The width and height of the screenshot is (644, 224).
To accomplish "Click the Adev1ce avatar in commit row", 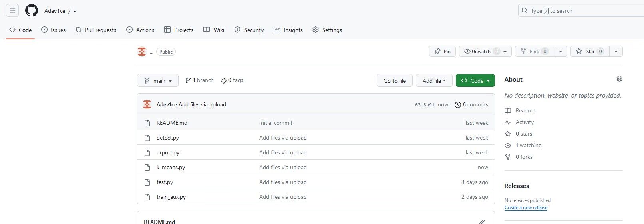I will (147, 104).
